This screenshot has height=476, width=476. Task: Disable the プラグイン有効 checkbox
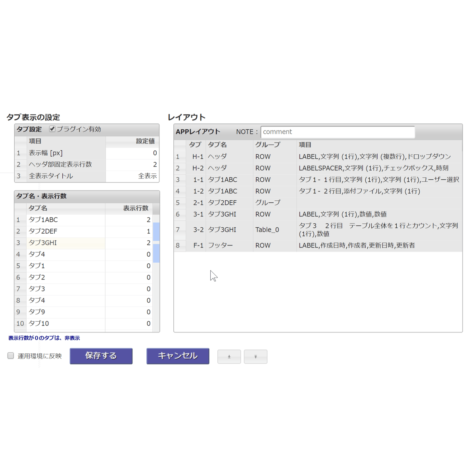coord(52,128)
